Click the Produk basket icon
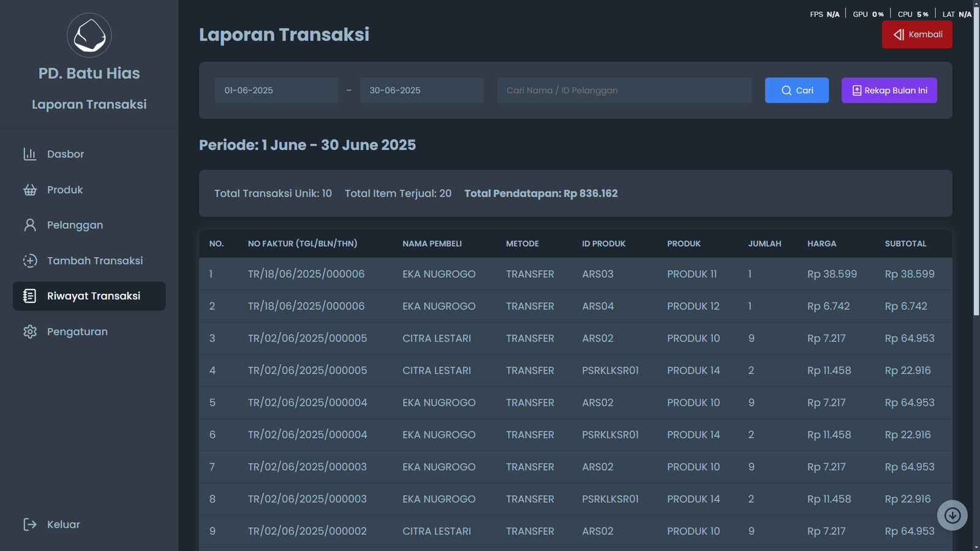The width and height of the screenshot is (980, 551). [x=30, y=190]
